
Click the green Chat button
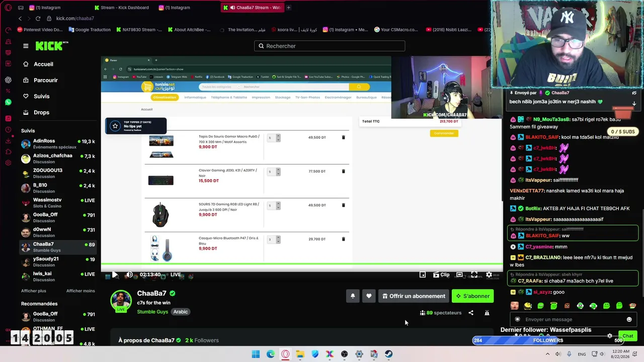click(x=627, y=336)
